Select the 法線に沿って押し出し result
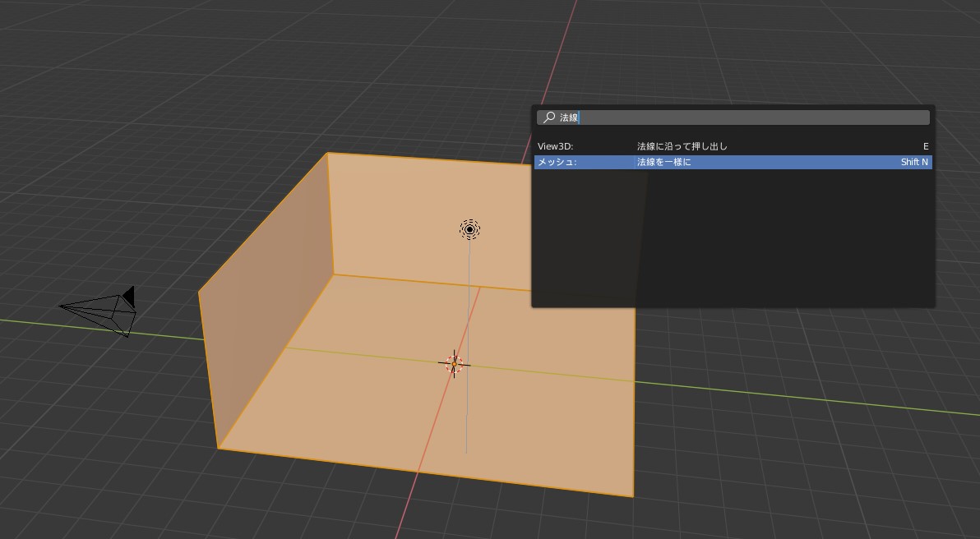The image size is (980, 539). click(733, 146)
